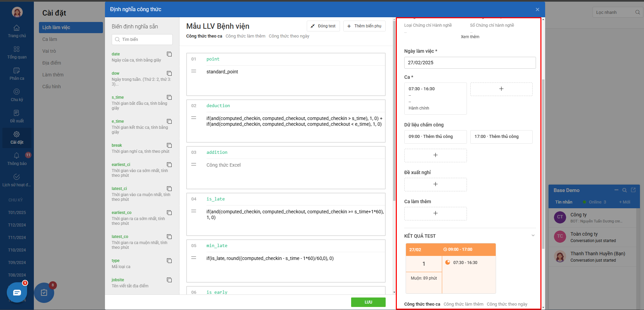Save with the LƯU button
The width and height of the screenshot is (644, 310).
(368, 302)
